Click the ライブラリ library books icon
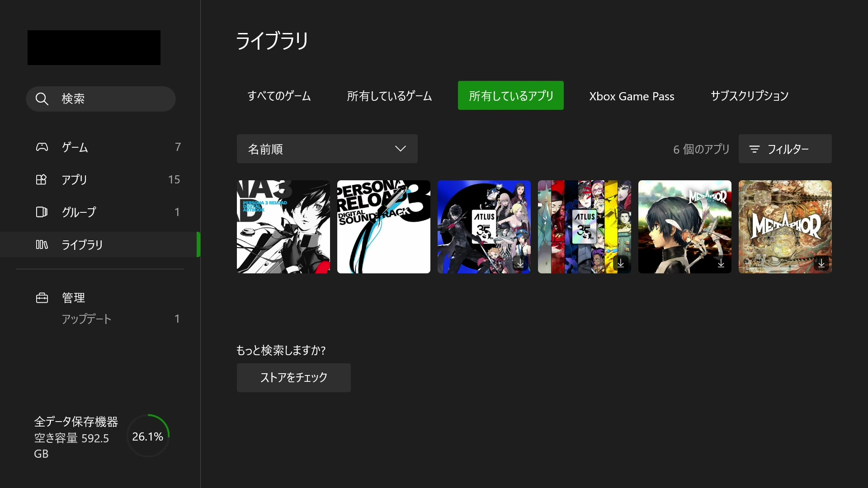 [x=42, y=245]
